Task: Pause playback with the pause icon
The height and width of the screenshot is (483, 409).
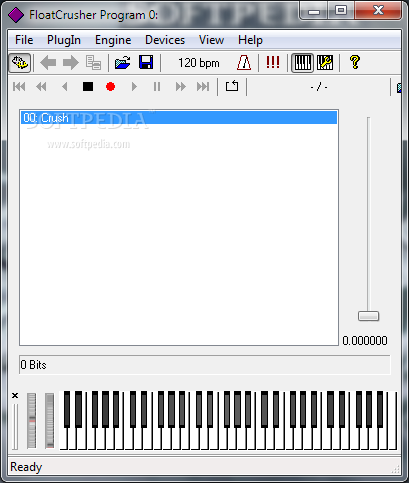Action: click(157, 87)
